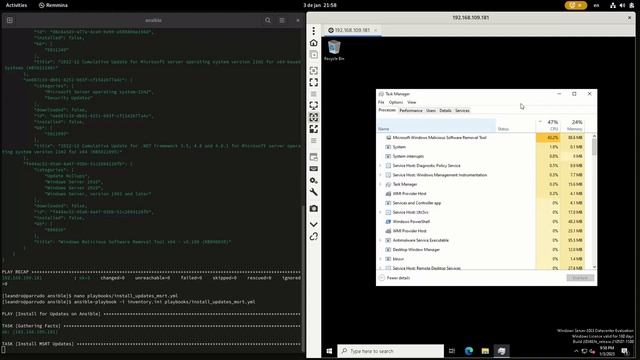Click Windows taskbar clock
Screen dimensions: 640x360
(x=607, y=351)
